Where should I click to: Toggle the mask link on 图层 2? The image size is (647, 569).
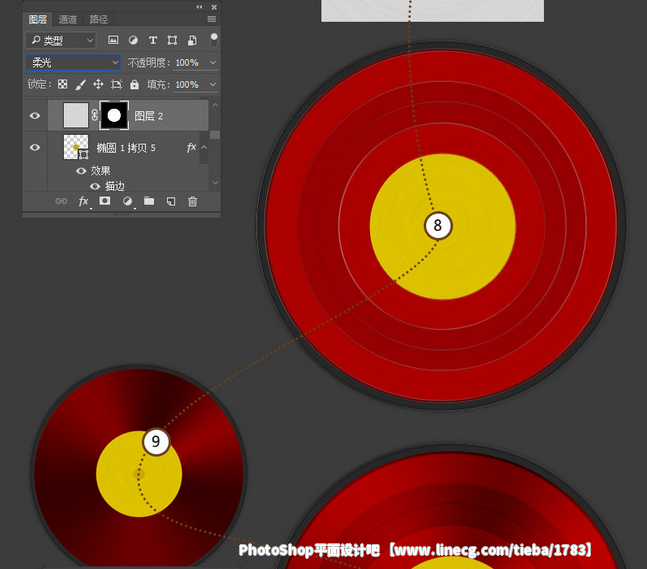[94, 115]
